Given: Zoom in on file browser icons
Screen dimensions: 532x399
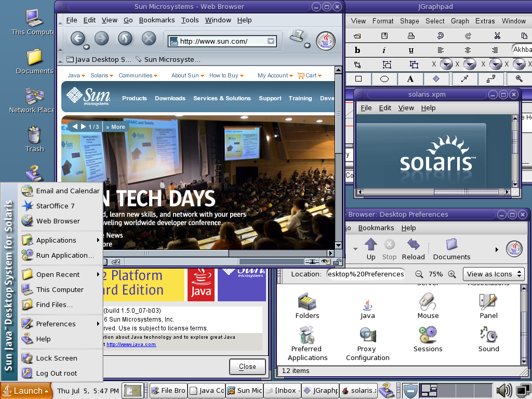Looking at the screenshot, I should [x=452, y=274].
